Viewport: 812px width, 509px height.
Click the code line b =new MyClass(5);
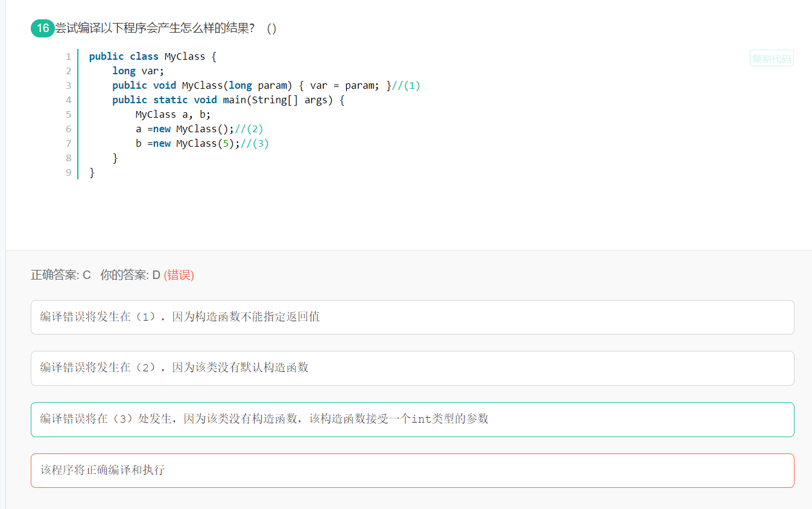[202, 143]
